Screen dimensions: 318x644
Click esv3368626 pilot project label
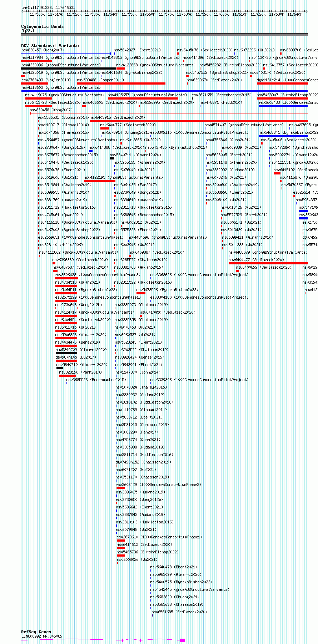199,275
